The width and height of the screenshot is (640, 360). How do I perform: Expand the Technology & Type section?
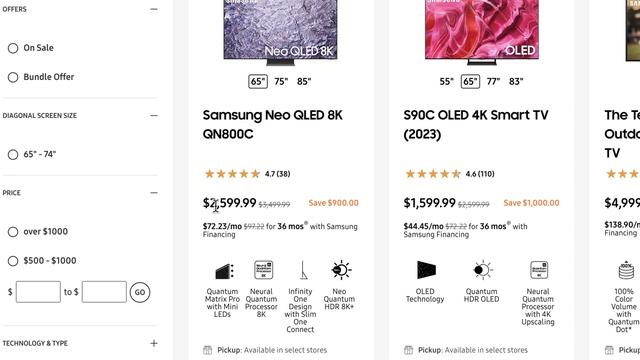point(153,343)
